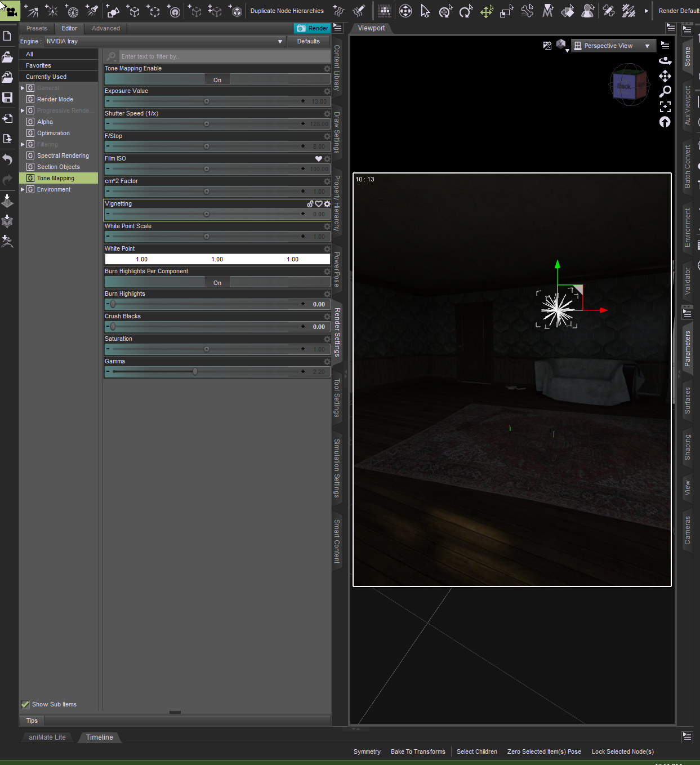The image size is (700, 765).
Task: Toggle Film ISO favorite heart
Action: (319, 159)
